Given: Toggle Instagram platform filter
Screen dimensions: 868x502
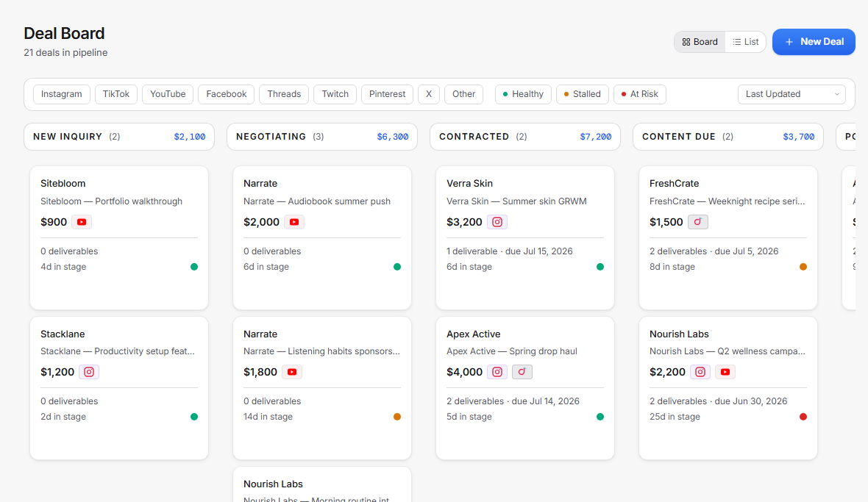Looking at the screenshot, I should [62, 94].
